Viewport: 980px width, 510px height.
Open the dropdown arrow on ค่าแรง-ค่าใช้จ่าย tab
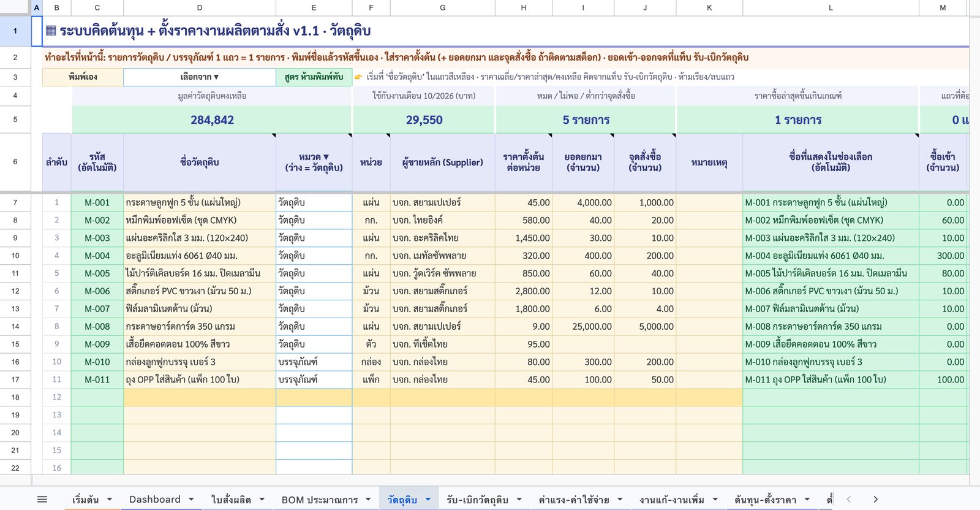(x=620, y=500)
